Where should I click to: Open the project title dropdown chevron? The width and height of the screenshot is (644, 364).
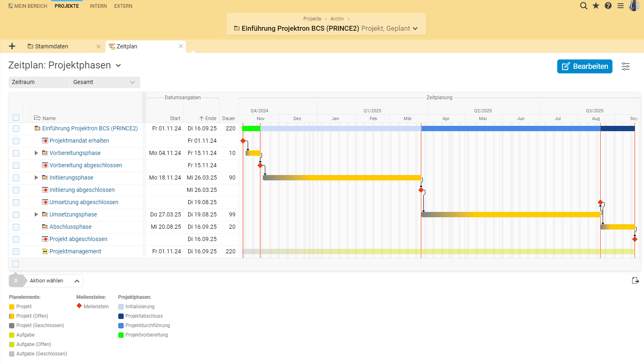pos(415,29)
